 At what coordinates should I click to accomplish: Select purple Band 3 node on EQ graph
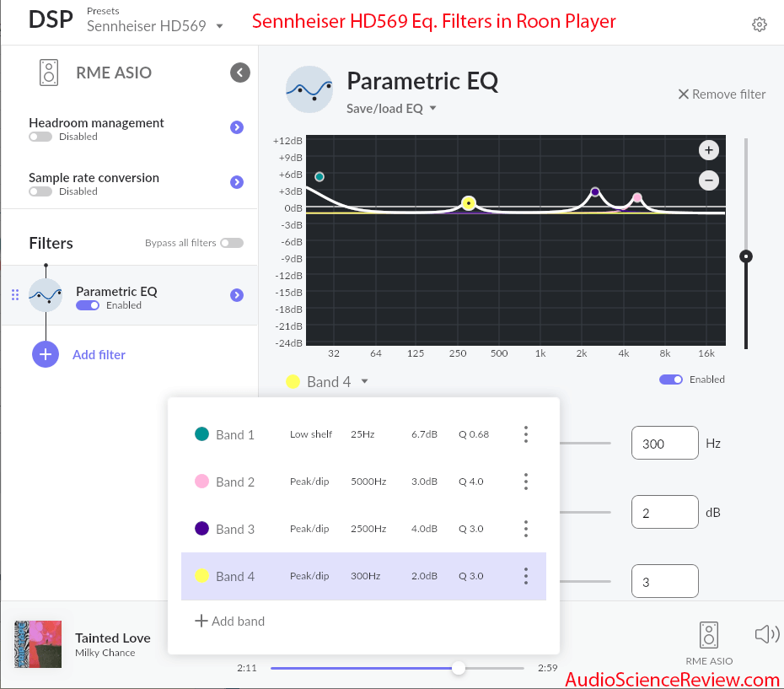click(595, 191)
